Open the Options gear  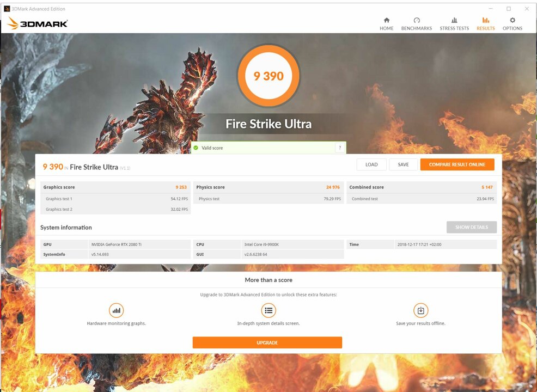coord(512,24)
